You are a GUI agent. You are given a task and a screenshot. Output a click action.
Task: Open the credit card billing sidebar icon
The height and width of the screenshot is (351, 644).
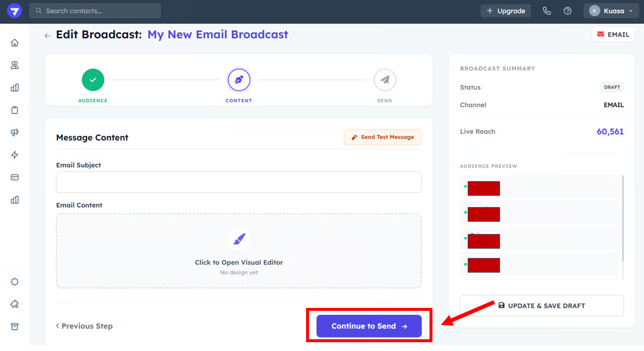[x=15, y=177]
